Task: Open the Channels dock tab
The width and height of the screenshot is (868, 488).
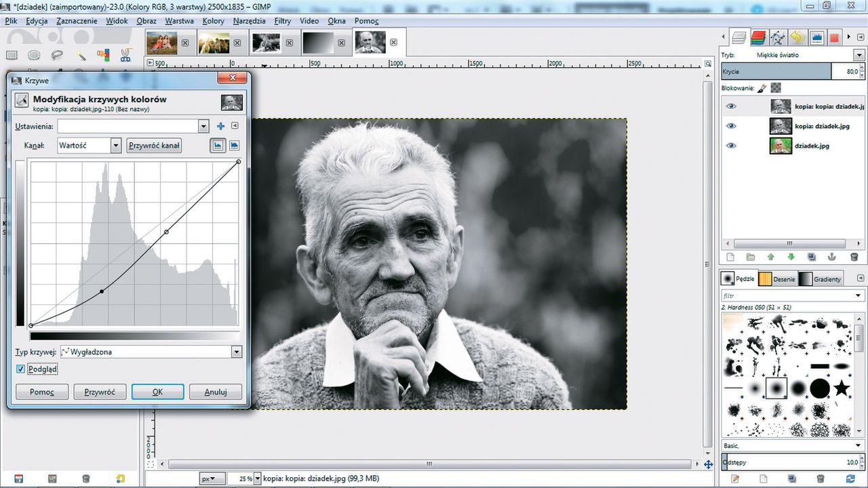Action: pos(759,37)
